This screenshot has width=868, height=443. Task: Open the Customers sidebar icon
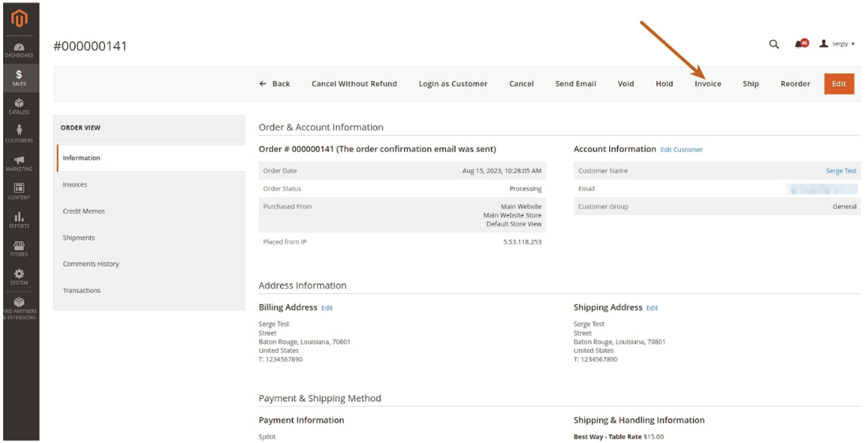click(x=20, y=134)
